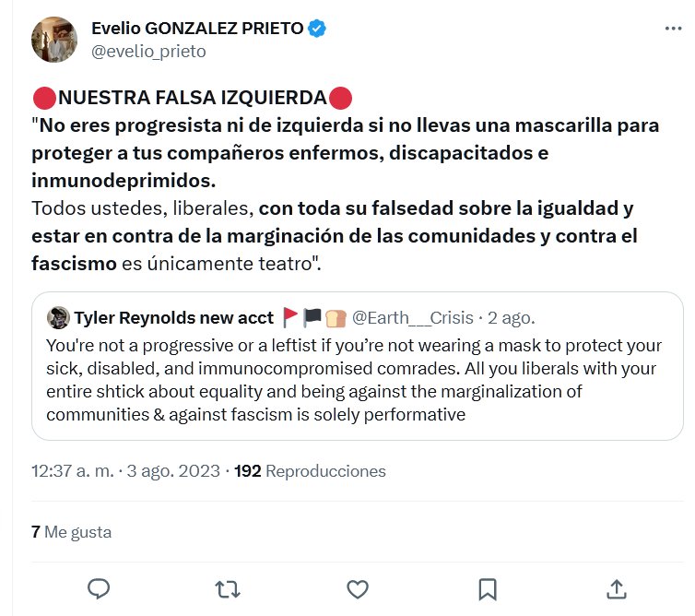Click the Tyler Reynolds new acct name
This screenshot has width=695, height=616.
pos(173,318)
